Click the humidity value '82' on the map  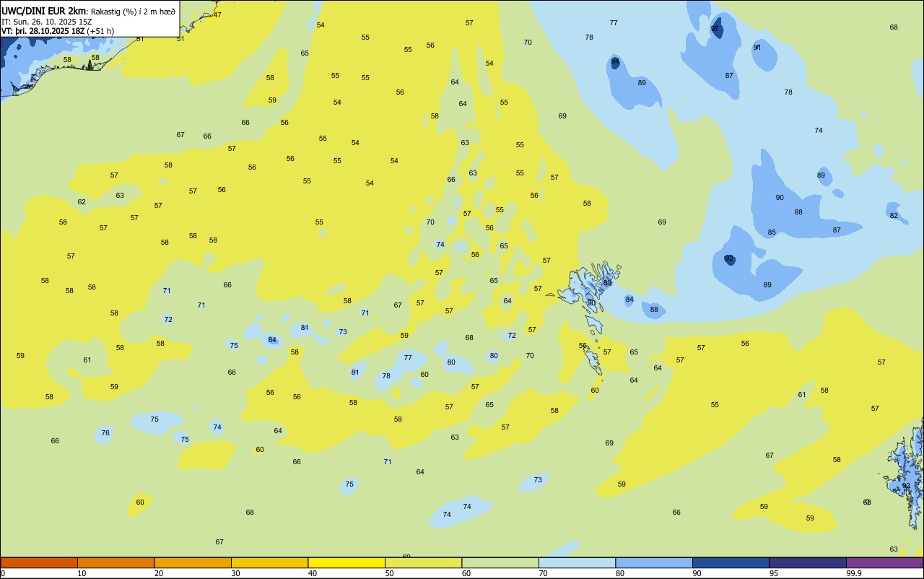pyautogui.click(x=894, y=216)
